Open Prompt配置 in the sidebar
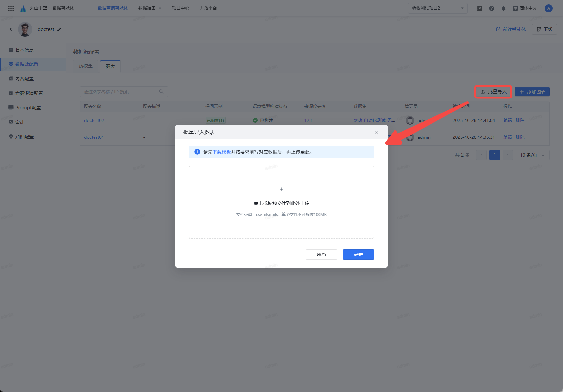Viewport: 563px width, 392px height. pos(28,108)
